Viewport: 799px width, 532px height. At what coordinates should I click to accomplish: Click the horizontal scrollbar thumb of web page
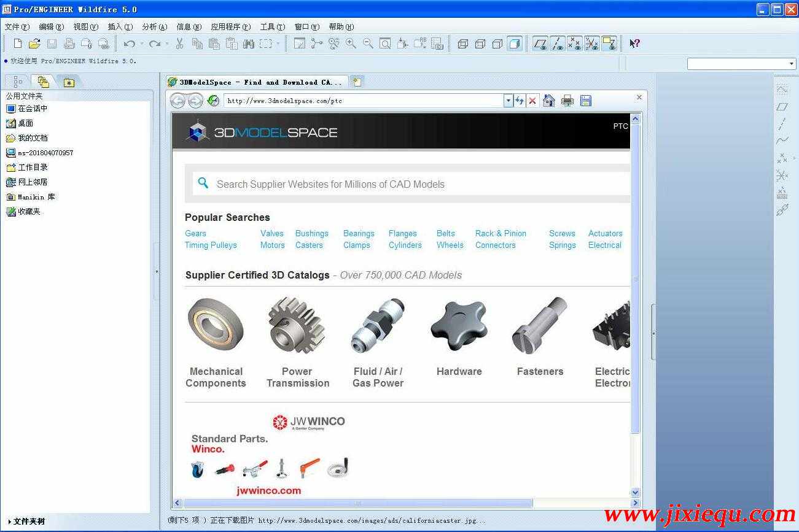click(358, 503)
